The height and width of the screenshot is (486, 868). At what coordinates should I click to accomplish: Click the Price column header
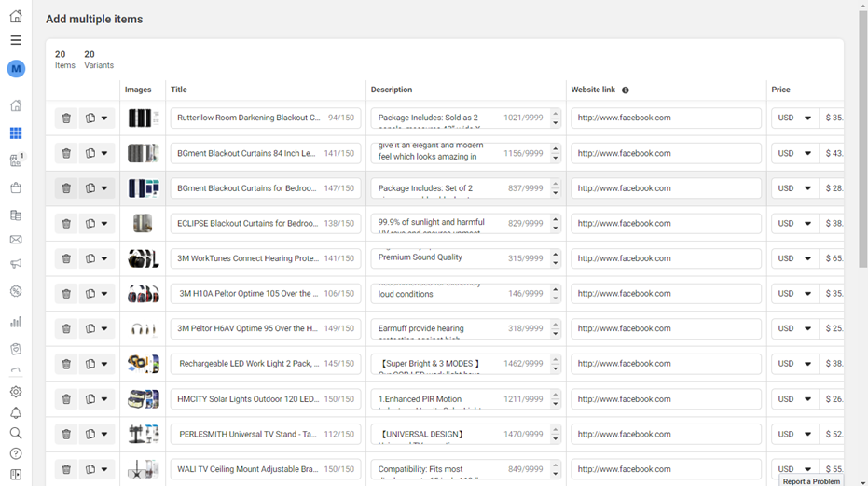click(780, 90)
